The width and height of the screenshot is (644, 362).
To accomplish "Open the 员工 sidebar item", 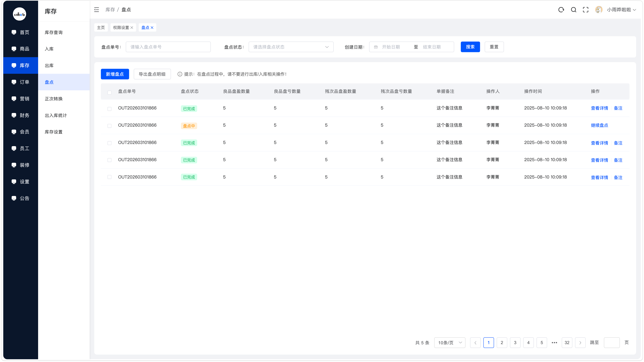I will [x=21, y=148].
